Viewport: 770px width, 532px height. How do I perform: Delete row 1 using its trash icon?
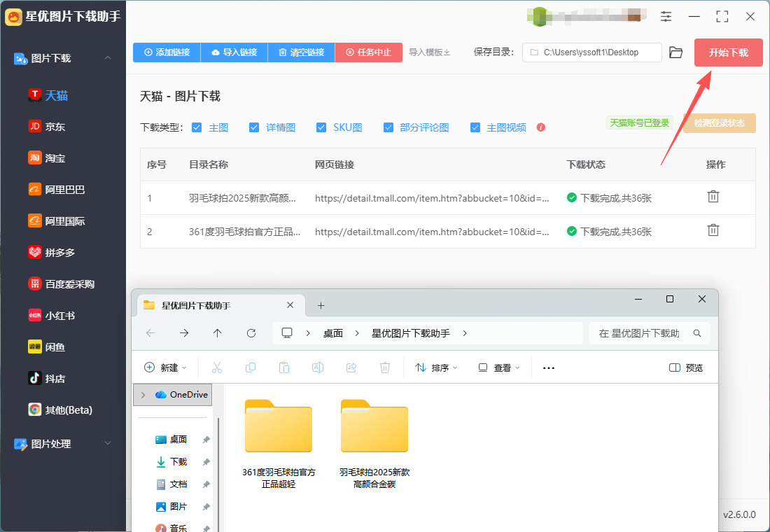point(713,197)
